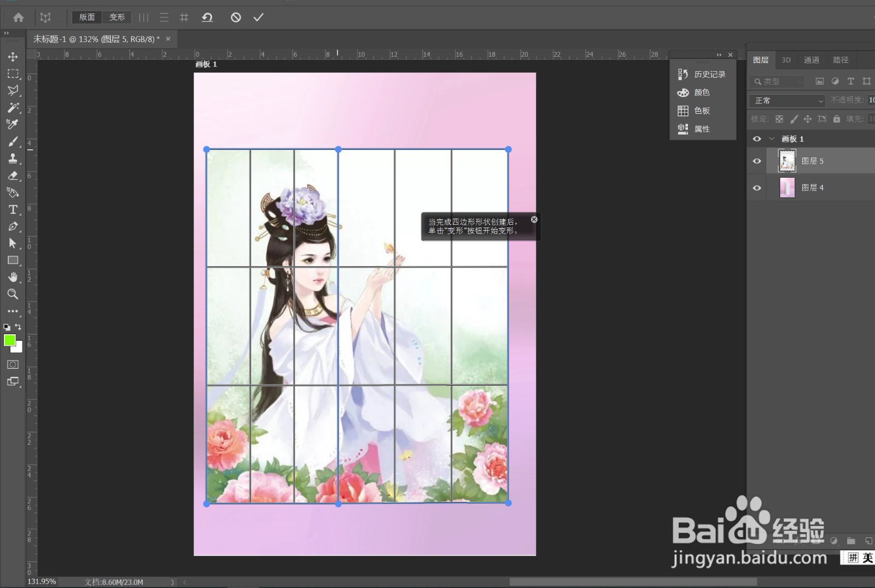Reset the perspective warp transform

207,18
